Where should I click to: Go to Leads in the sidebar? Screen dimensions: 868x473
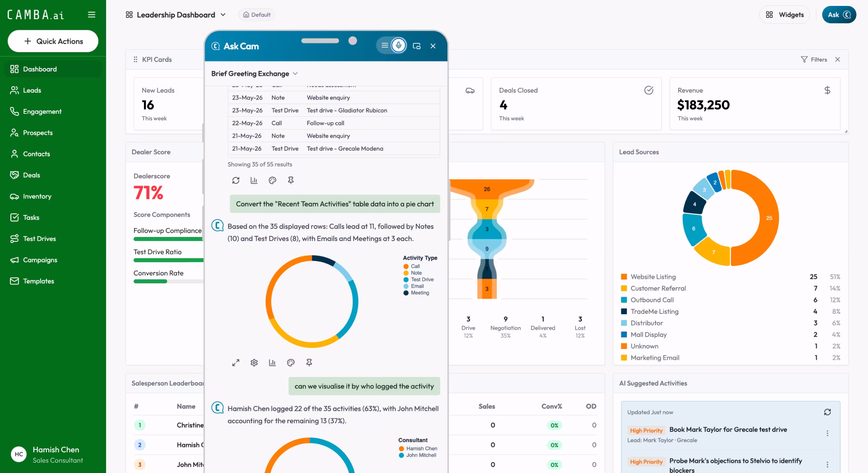tap(53, 90)
